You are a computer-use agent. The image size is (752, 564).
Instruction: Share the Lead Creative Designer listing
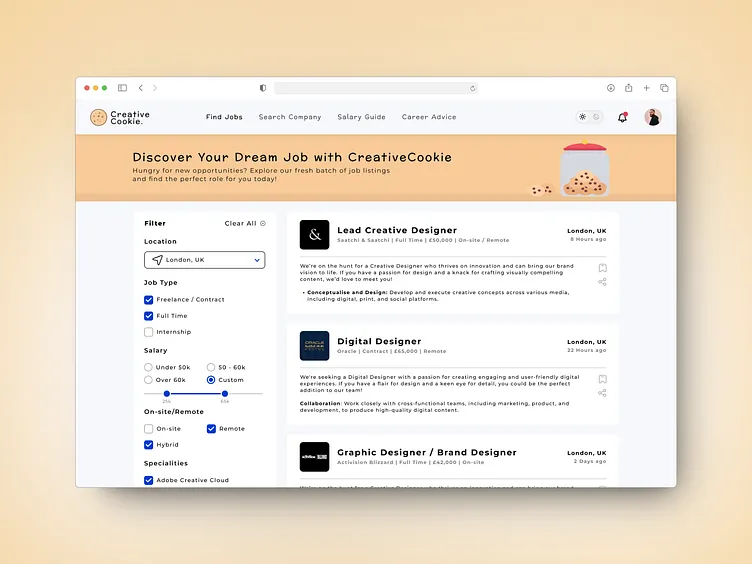(x=602, y=282)
